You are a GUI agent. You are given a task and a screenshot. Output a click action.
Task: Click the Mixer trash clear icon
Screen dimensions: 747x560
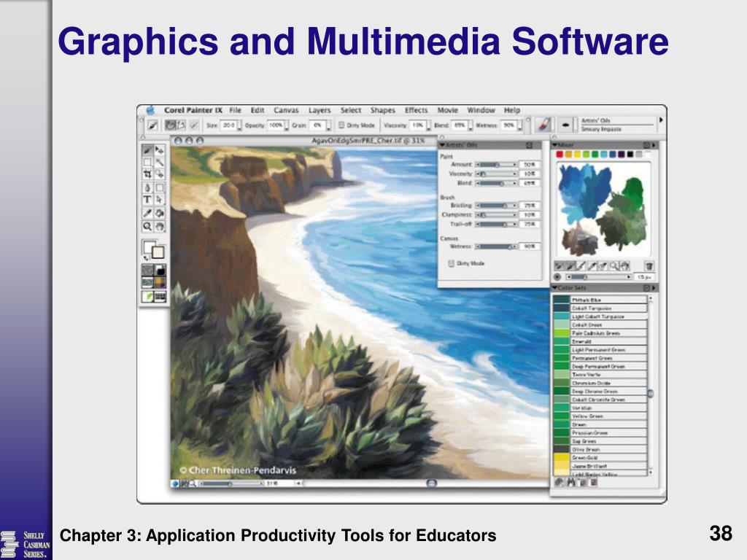tap(649, 265)
